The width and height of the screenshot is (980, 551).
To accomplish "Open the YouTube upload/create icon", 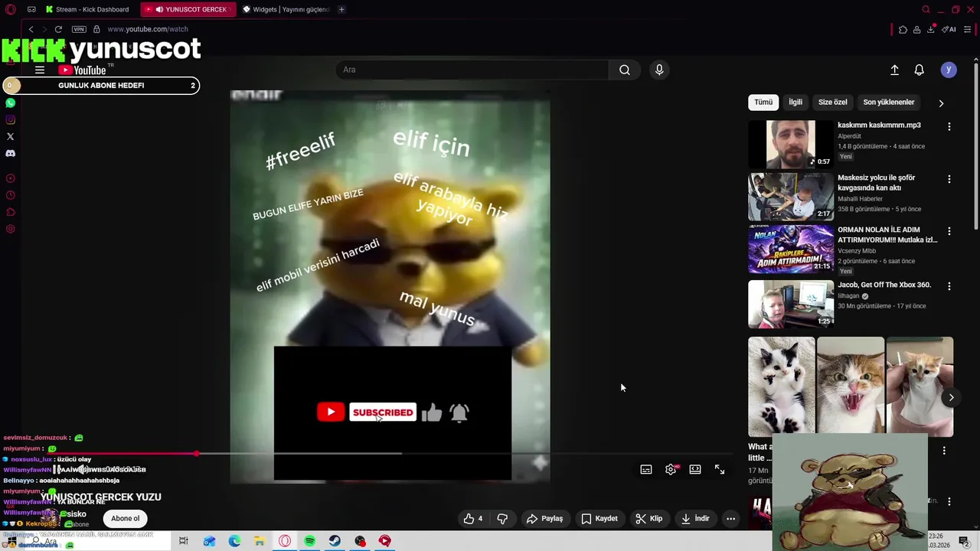I will 894,70.
